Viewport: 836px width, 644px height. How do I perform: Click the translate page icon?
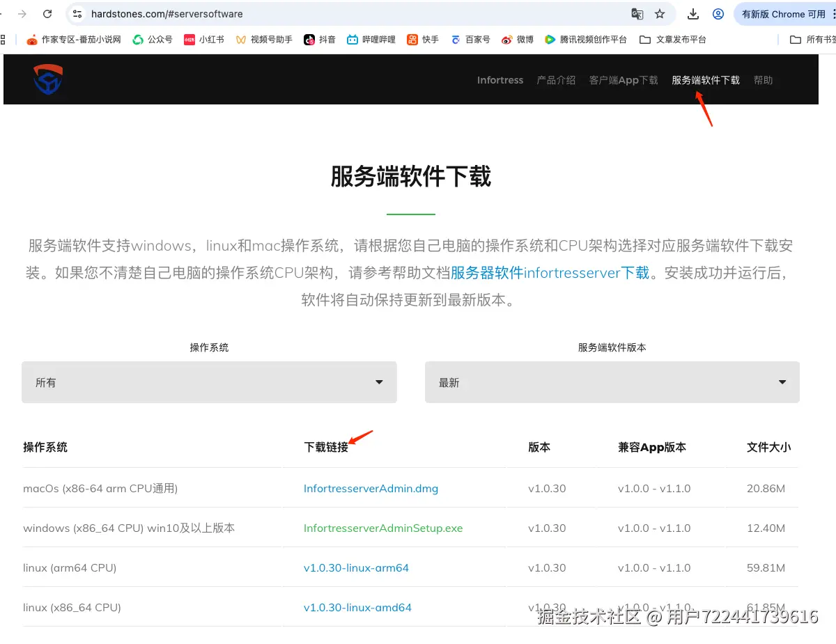tap(637, 14)
